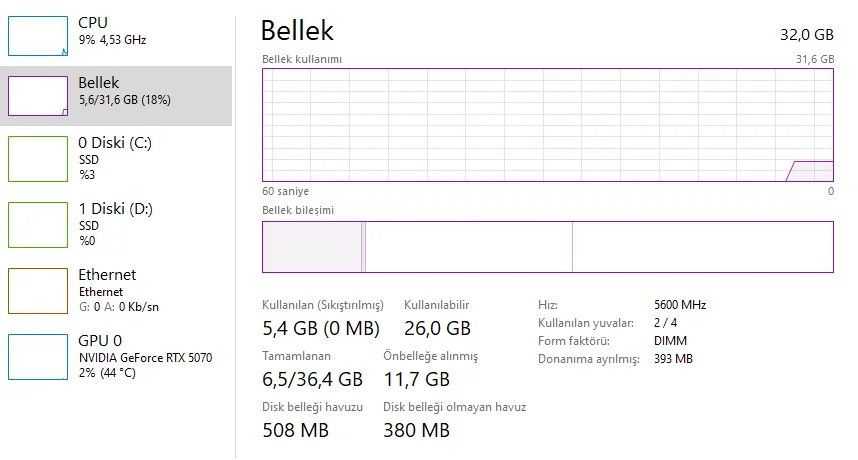Click the Bellek mini graph thumbnail
This screenshot has height=460, width=858.
(x=36, y=96)
